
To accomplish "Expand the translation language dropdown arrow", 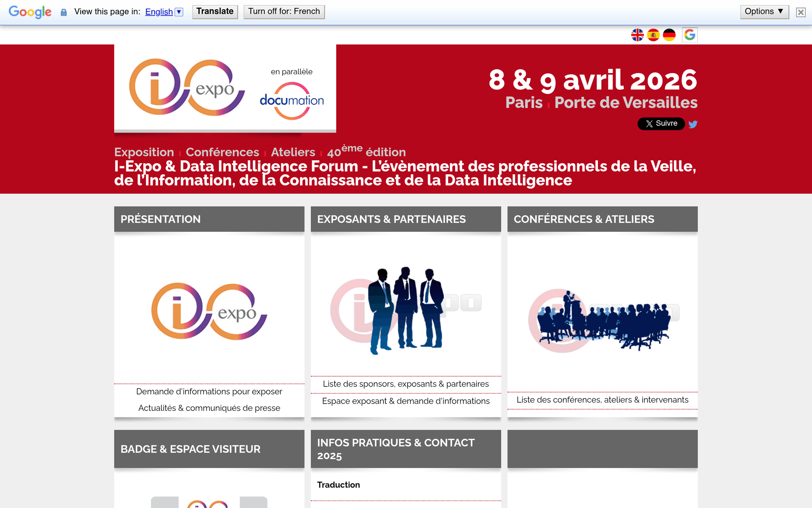I will point(179,12).
